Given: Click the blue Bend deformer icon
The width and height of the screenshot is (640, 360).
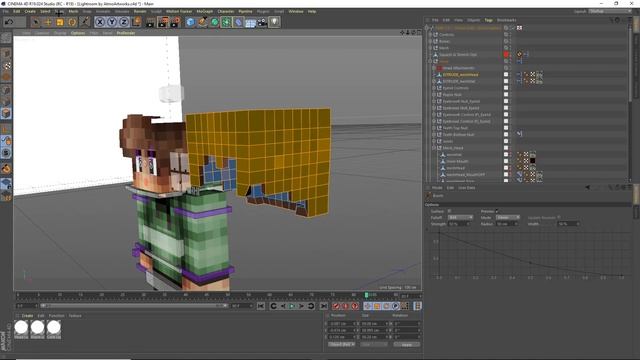Looking at the screenshot, I should point(238,22).
